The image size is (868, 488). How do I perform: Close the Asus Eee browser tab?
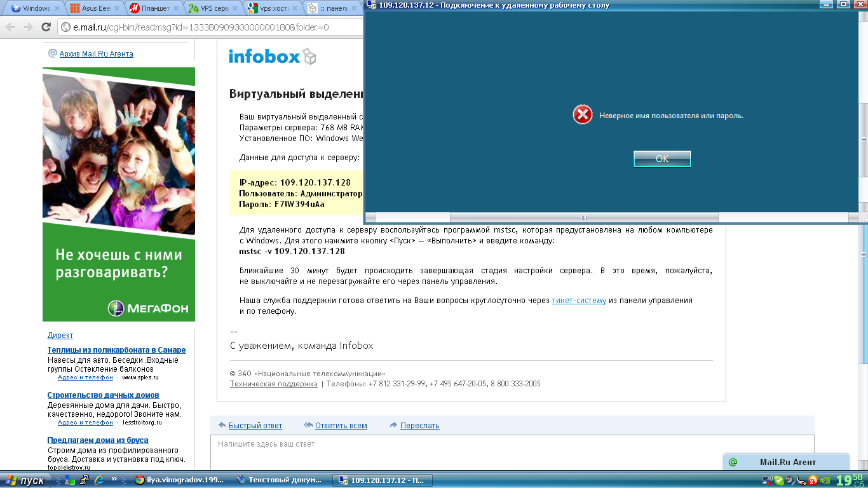(x=116, y=9)
